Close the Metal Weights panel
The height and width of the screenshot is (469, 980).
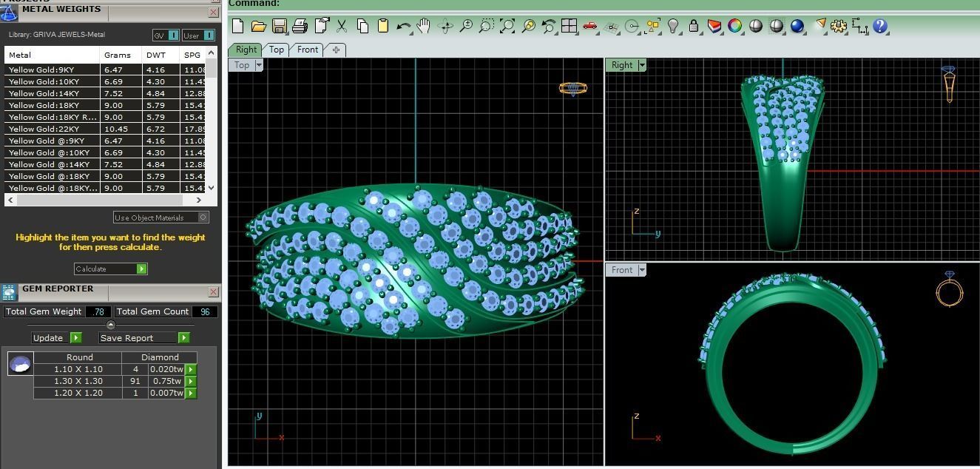tap(214, 13)
